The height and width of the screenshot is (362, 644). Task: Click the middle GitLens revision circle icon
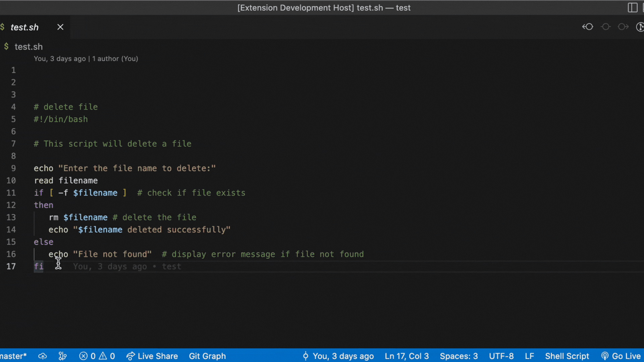(x=606, y=27)
